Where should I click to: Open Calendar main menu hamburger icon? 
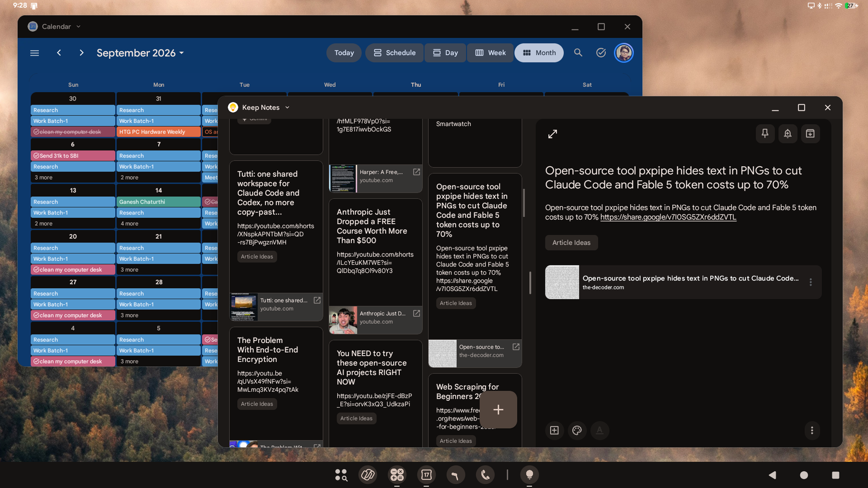35,53
